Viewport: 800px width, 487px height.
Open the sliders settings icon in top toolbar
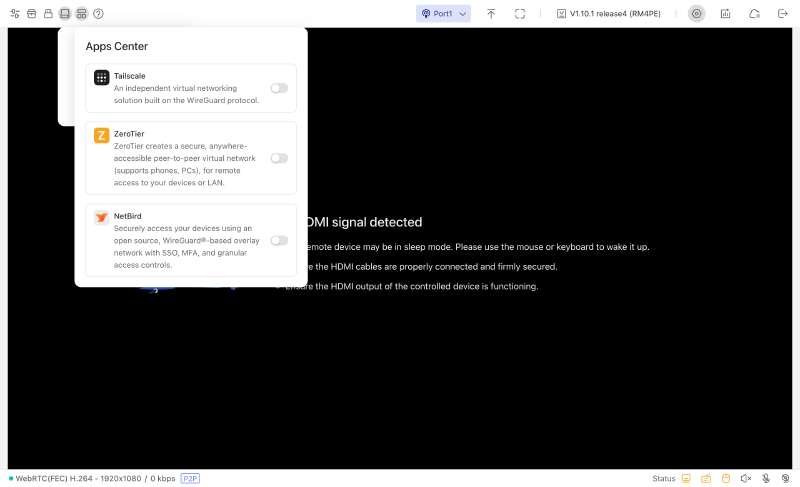click(15, 14)
